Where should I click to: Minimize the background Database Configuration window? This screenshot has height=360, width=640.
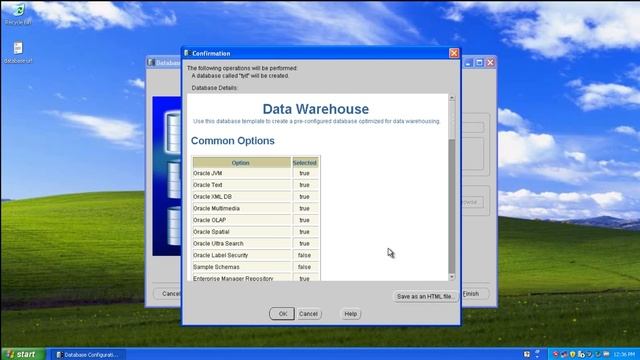click(469, 63)
